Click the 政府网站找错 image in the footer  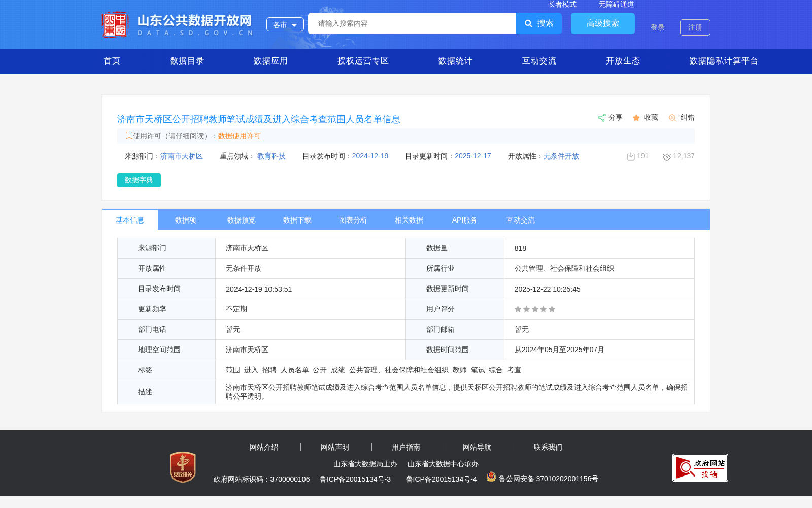(700, 467)
